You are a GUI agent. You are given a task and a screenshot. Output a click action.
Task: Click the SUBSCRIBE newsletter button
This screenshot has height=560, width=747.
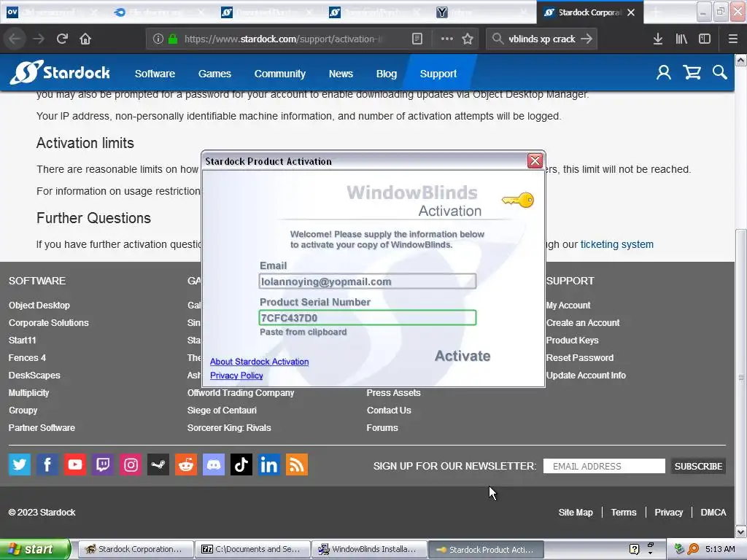point(698,466)
